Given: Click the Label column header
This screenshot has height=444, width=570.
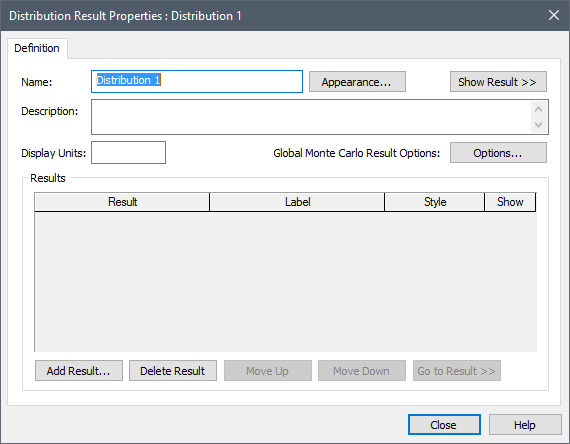Looking at the screenshot, I should pyautogui.click(x=297, y=202).
